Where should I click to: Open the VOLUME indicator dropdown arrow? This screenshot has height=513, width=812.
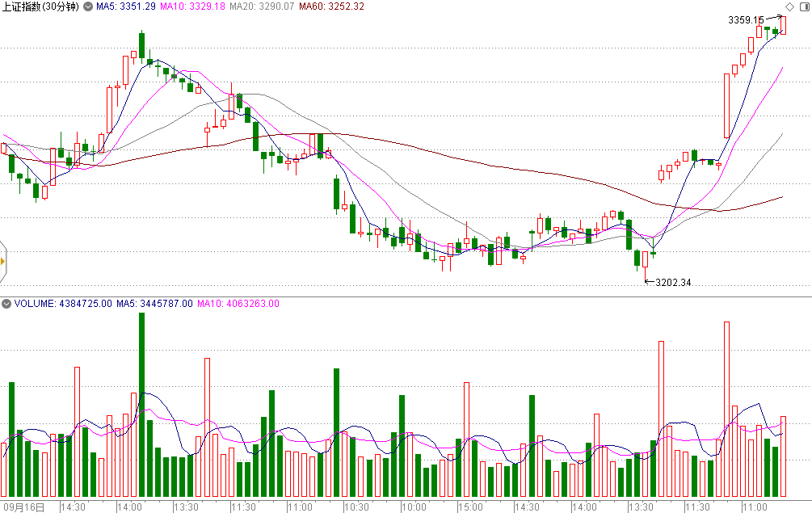pyautogui.click(x=6, y=305)
